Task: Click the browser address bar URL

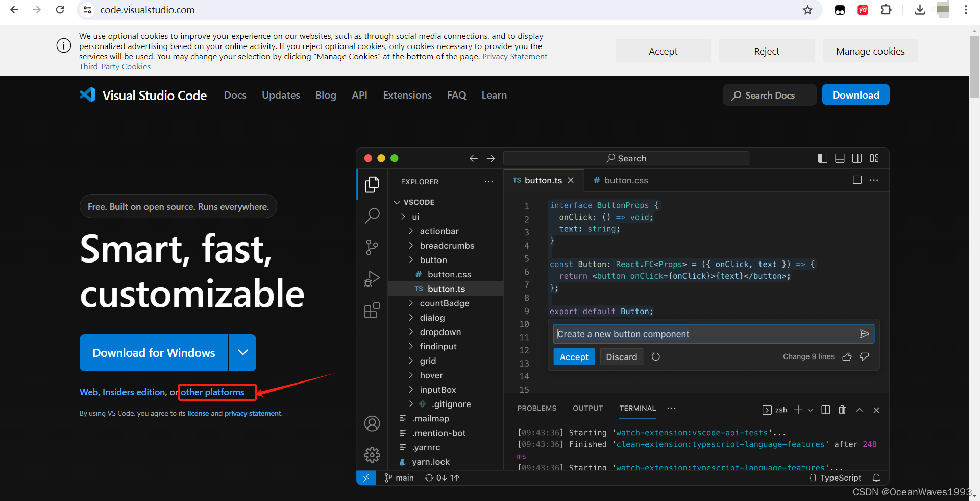Action: [x=148, y=10]
